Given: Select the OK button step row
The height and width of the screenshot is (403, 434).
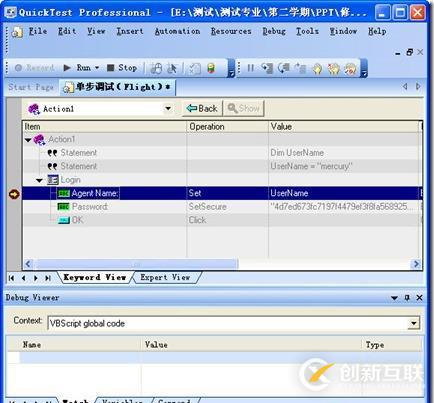Looking at the screenshot, I should (223, 220).
